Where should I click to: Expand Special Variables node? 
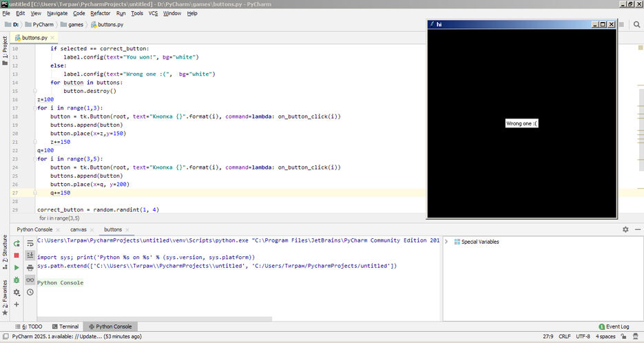446,242
